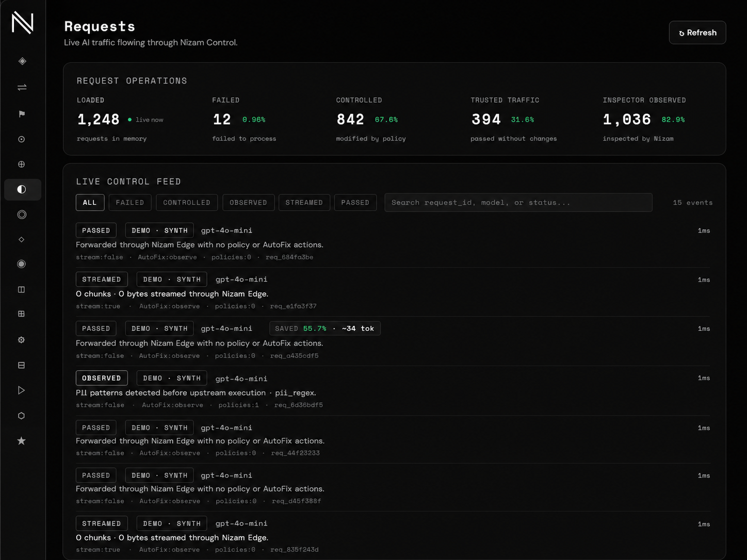Click the LIVE CONTROL FEED heading
This screenshot has width=747, height=560.
[x=128, y=182]
